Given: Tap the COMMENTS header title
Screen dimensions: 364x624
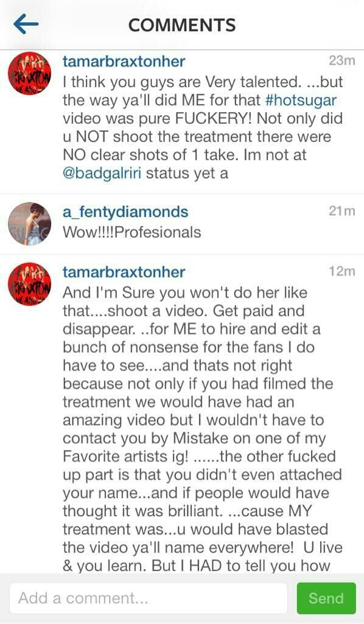Looking at the screenshot, I should coord(182,26).
